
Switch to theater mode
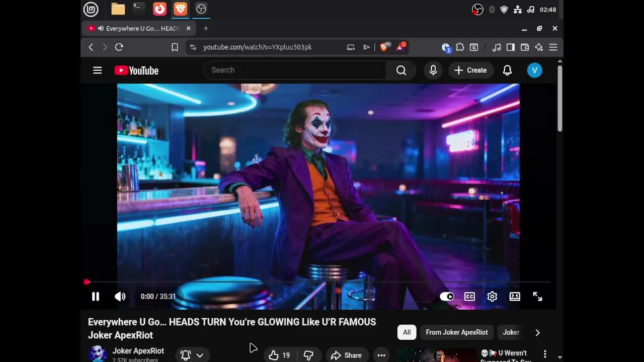pos(515,297)
